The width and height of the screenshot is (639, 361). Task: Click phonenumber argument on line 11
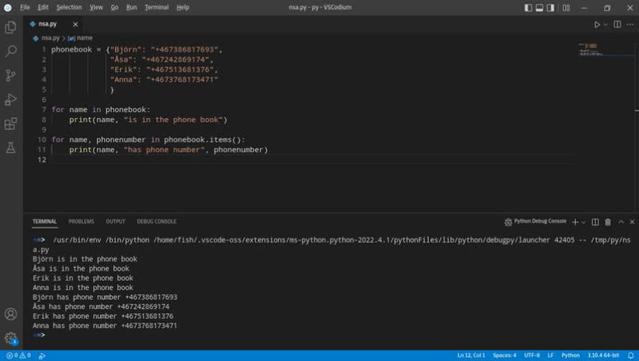[x=238, y=150]
